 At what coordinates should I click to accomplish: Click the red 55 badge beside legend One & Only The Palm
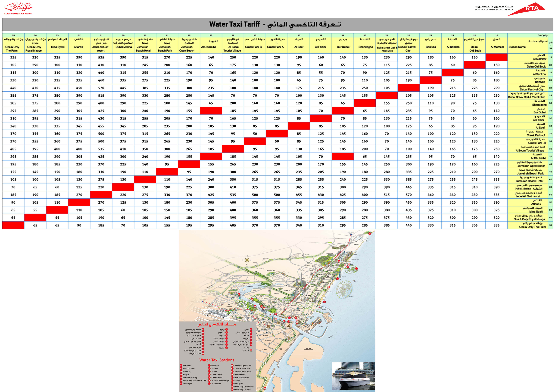232,389
